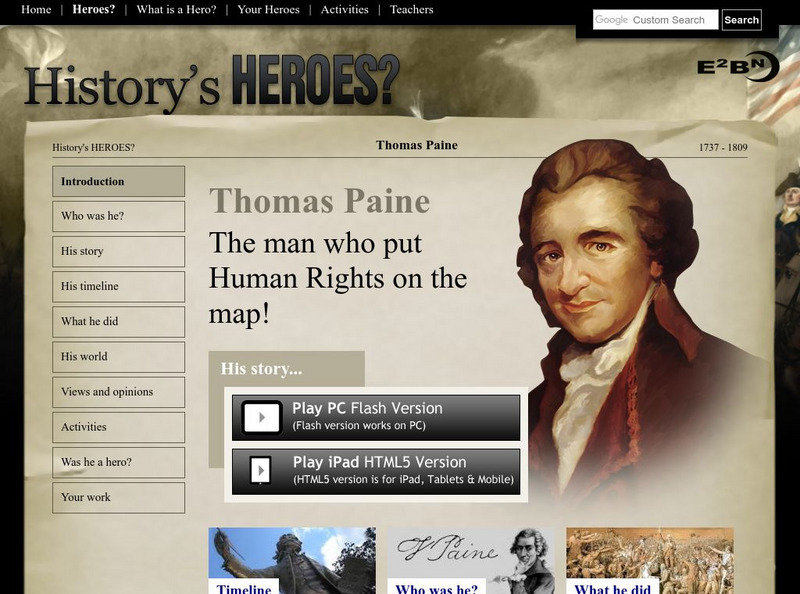Image resolution: width=800 pixels, height=594 pixels.
Task: Open the His timeline sidebar item
Action: point(118,286)
